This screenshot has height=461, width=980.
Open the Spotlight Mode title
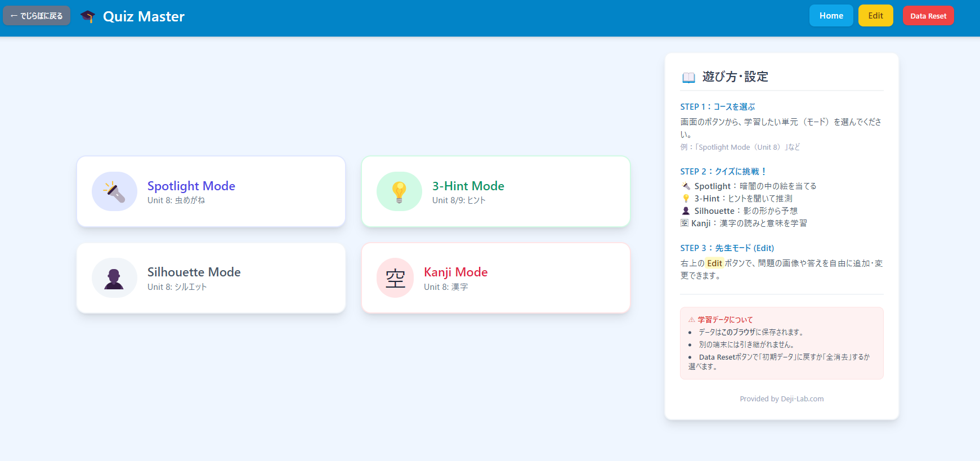pos(191,186)
